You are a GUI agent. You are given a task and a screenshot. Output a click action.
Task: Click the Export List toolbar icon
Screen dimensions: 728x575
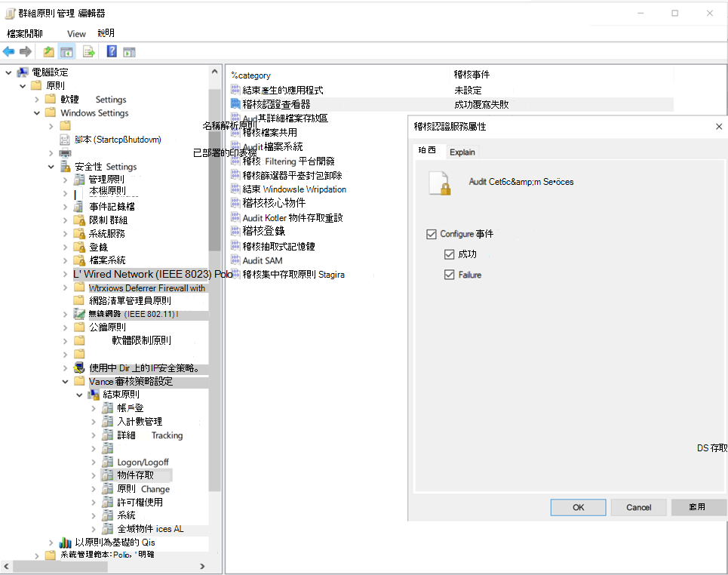(x=88, y=51)
